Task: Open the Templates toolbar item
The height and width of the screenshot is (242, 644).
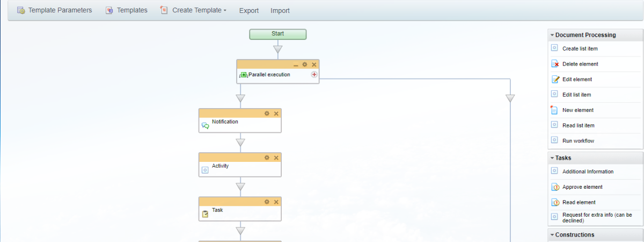Action: pos(126,10)
